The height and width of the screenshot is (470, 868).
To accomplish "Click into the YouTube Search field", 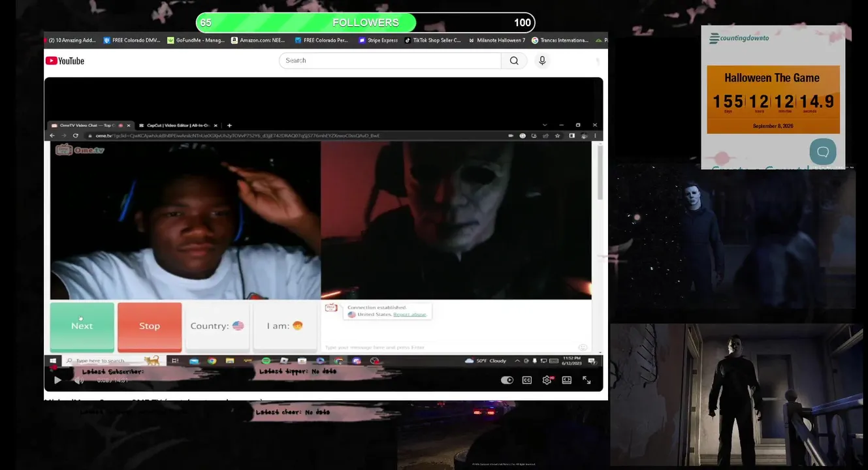I will pyautogui.click(x=390, y=61).
